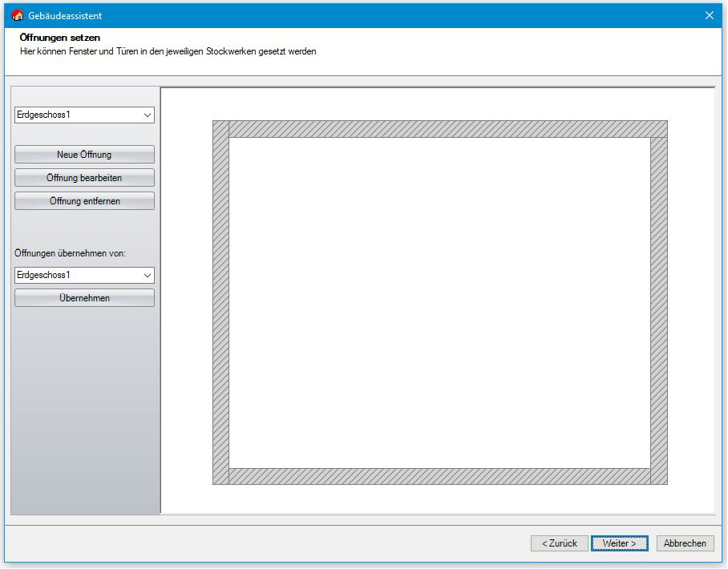Select the right hatched wall in the floor plan
Screen dimensions: 728x569
pos(658,302)
